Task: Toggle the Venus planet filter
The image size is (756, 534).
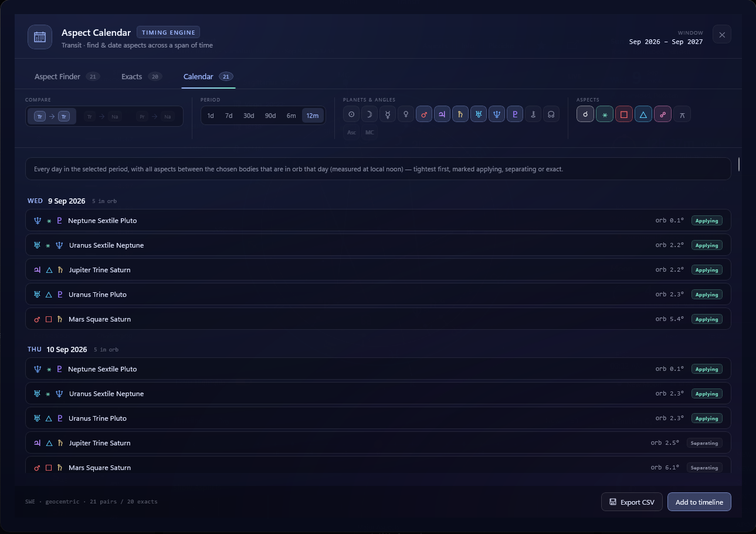Action: [x=406, y=115]
